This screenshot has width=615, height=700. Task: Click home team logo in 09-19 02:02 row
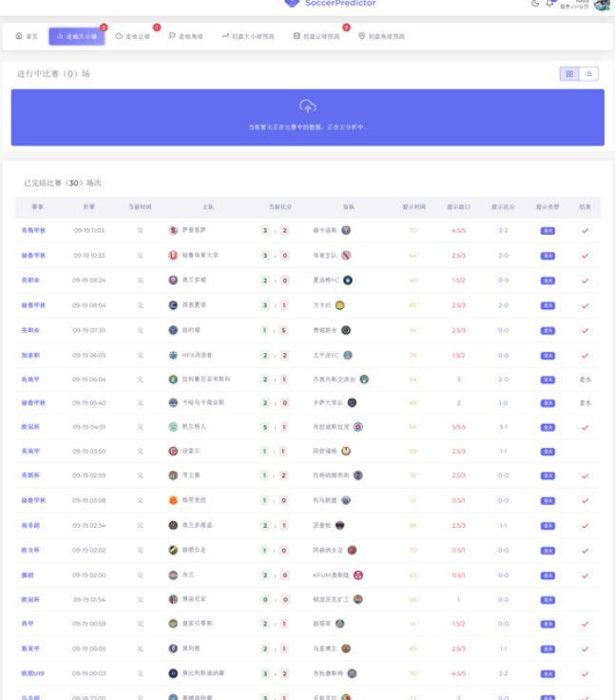[x=173, y=551]
